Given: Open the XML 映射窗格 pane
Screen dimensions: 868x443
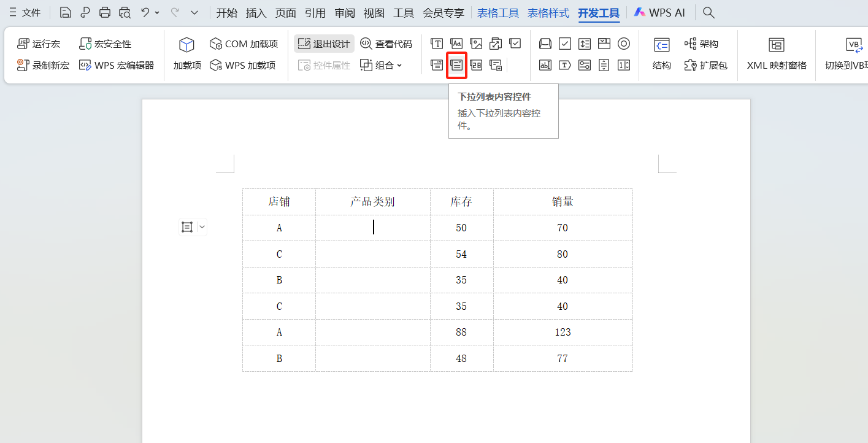Looking at the screenshot, I should coord(776,54).
